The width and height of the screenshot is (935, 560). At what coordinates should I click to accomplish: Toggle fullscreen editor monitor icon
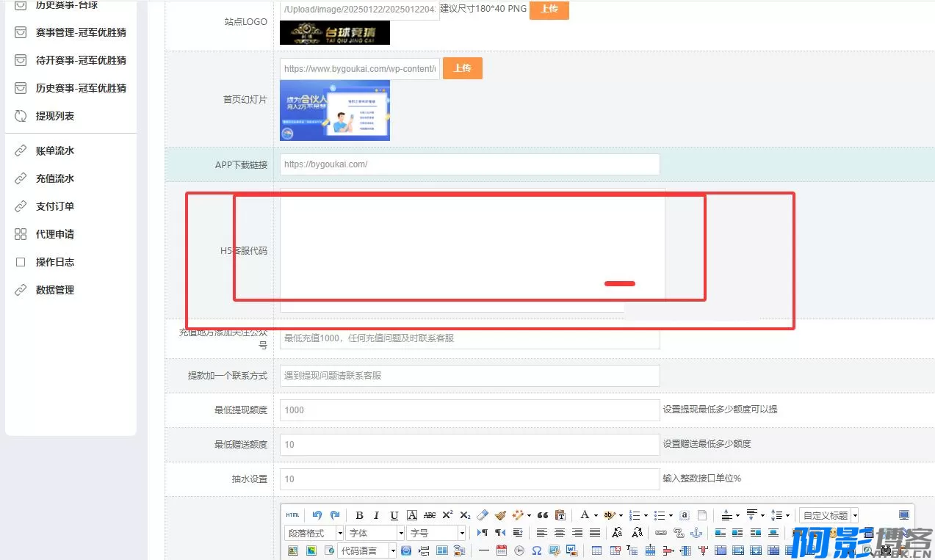(903, 515)
